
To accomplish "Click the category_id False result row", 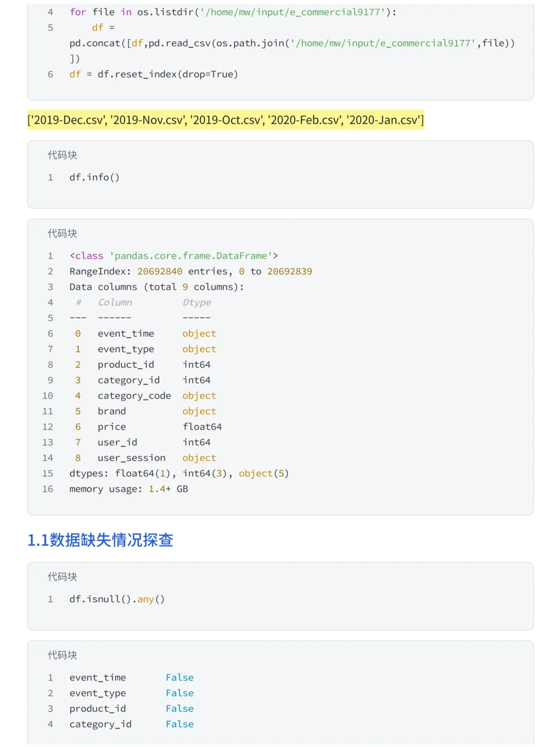I will (x=132, y=724).
